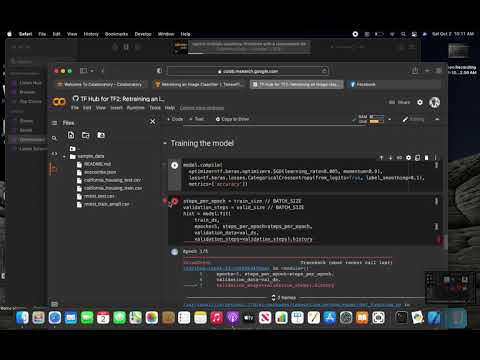The width and height of the screenshot is (480, 360).
Task: Close the Files panel
Action: tap(152, 122)
